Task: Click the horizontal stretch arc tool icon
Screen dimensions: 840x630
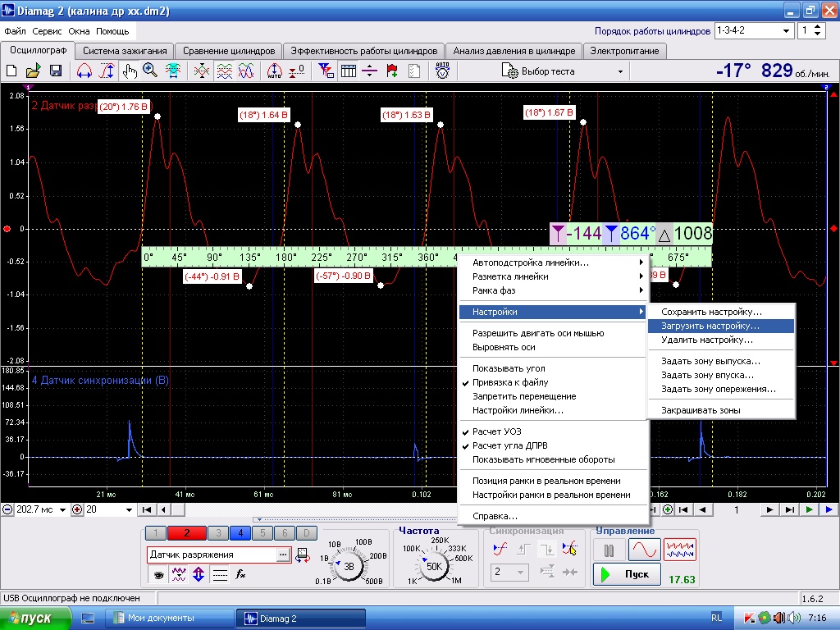Action: click(x=84, y=71)
